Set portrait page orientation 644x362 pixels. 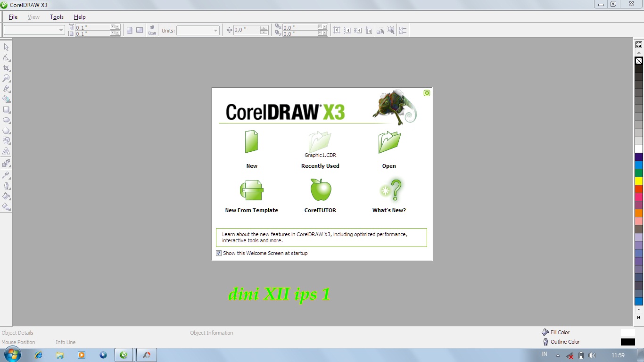point(130,30)
